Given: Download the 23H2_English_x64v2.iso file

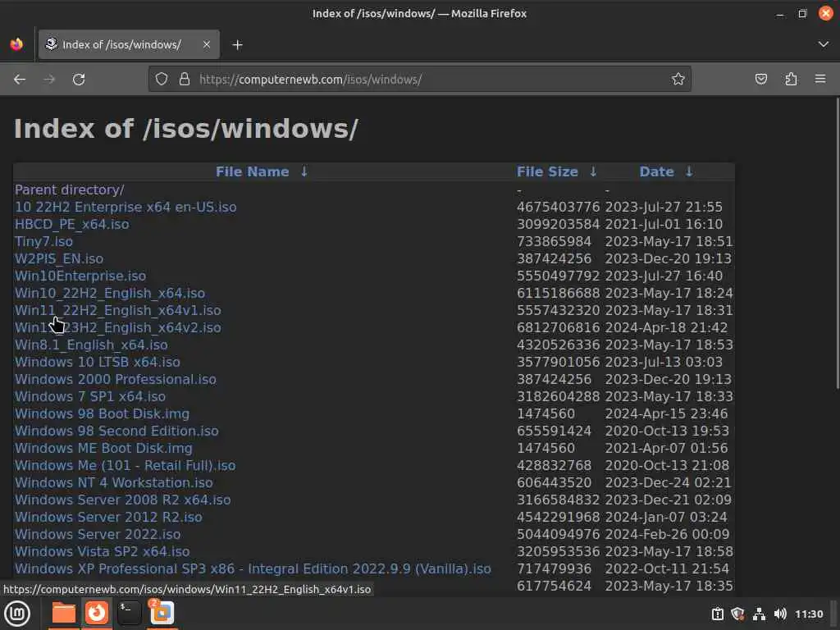Looking at the screenshot, I should click(117, 327).
